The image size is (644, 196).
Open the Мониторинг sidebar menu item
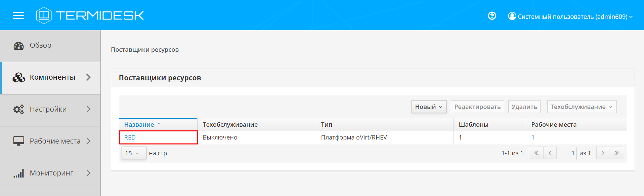(x=51, y=173)
